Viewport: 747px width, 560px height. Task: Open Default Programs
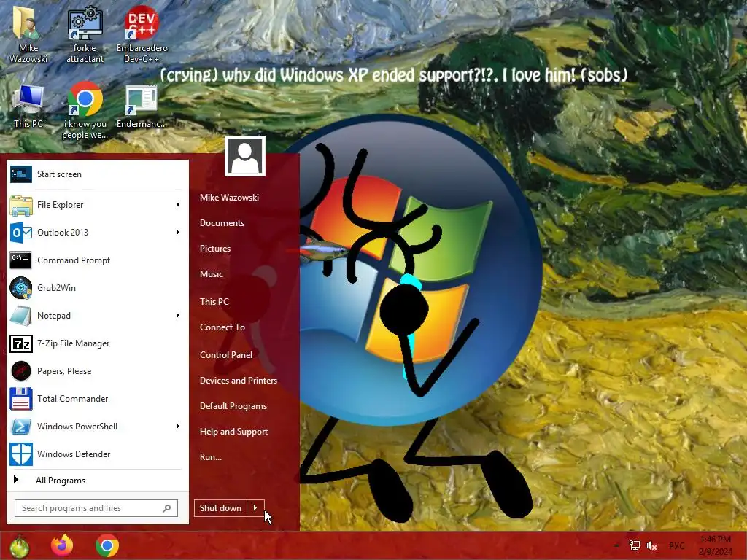(233, 406)
